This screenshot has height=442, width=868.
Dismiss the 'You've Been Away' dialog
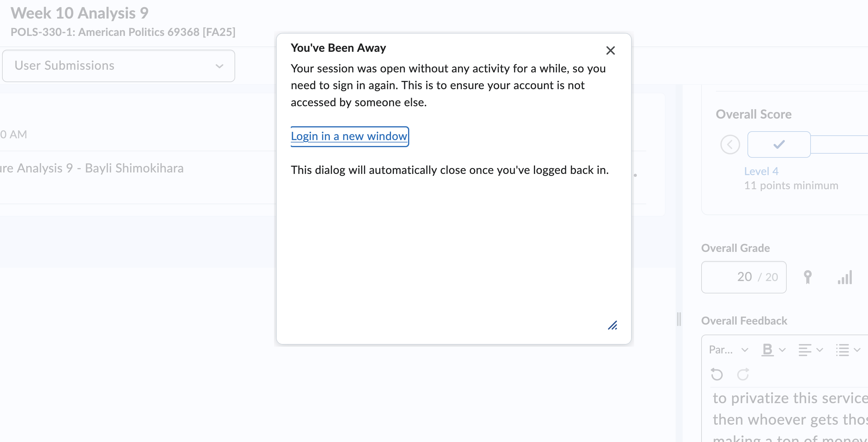pyautogui.click(x=610, y=50)
